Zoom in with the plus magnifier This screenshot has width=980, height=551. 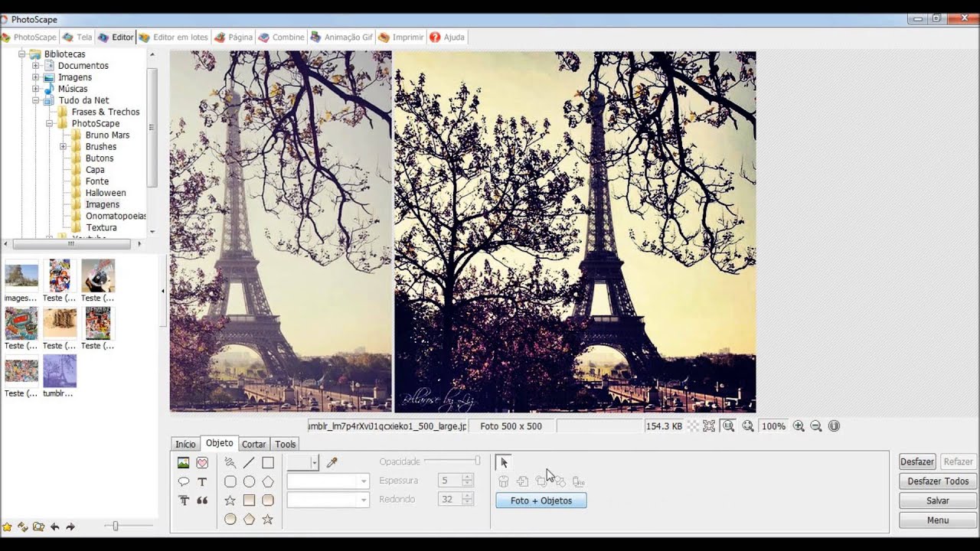point(798,426)
